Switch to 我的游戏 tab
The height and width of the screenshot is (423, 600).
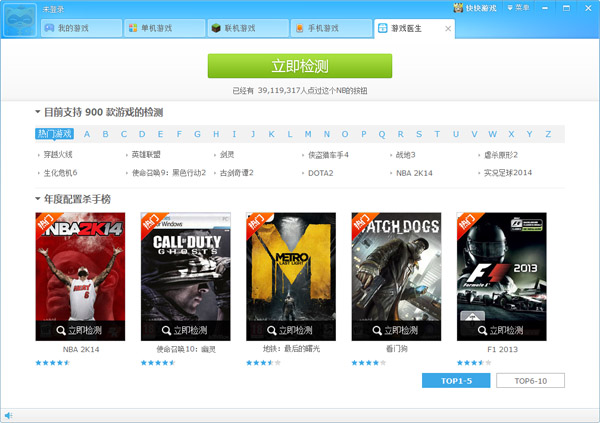coord(78,29)
